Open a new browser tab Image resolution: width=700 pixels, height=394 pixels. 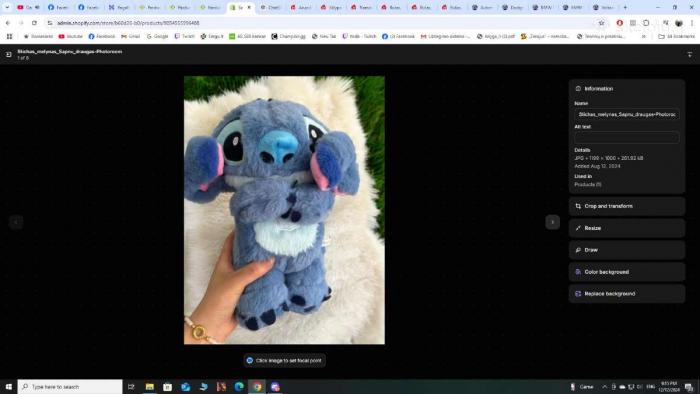tap(625, 7)
